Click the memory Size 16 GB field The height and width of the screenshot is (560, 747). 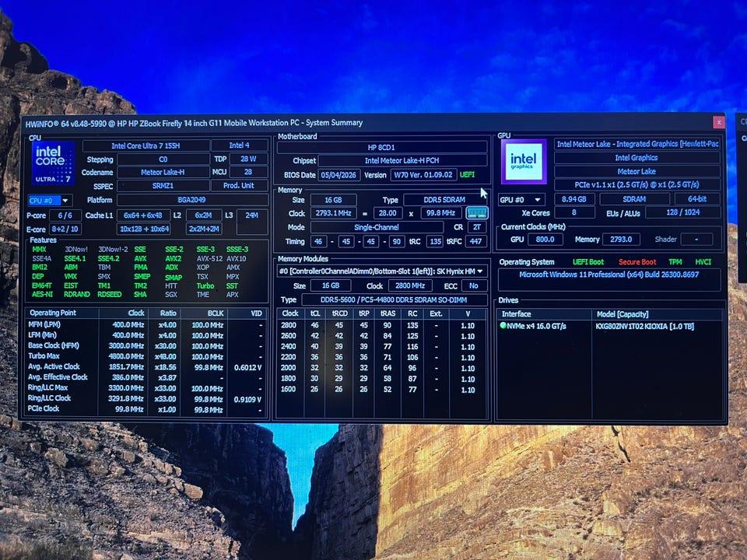tap(334, 200)
